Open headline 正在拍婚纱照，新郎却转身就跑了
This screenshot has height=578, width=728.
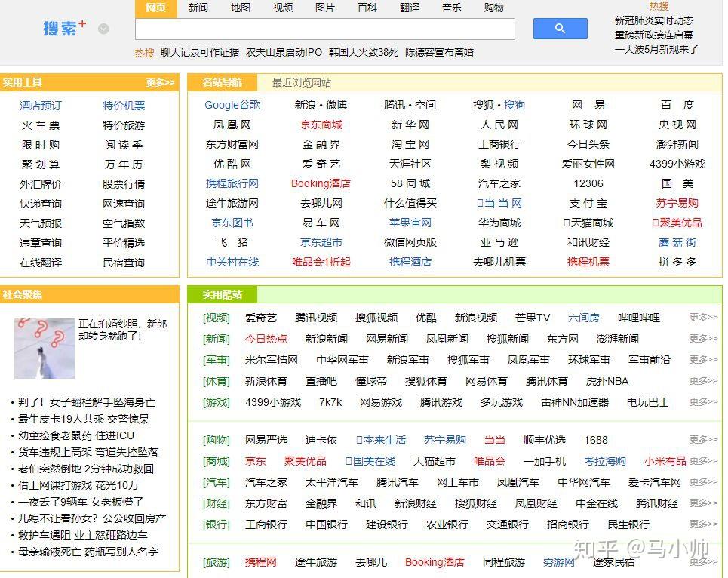tap(122, 330)
